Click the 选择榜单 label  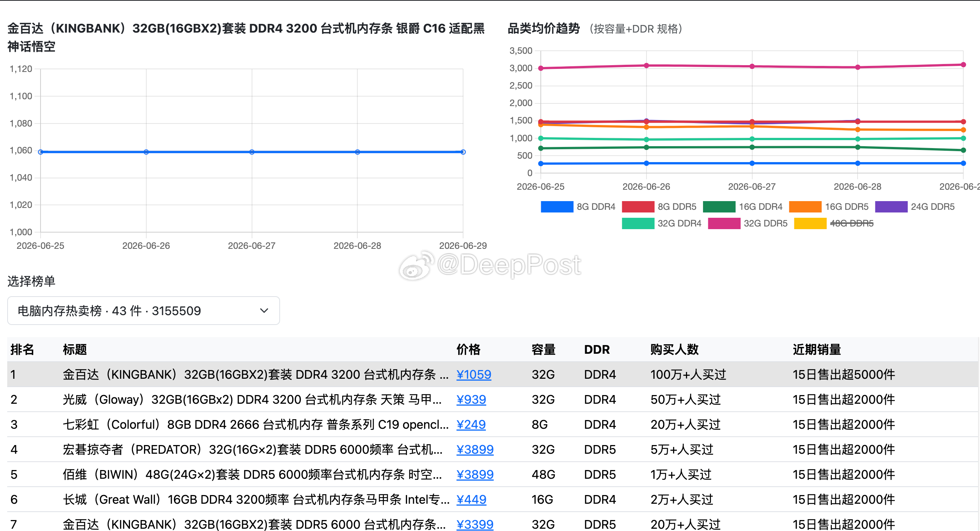(31, 281)
